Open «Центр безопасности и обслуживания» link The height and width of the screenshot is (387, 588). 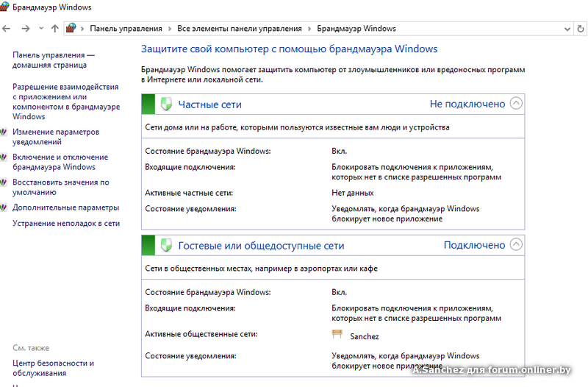click(x=53, y=368)
